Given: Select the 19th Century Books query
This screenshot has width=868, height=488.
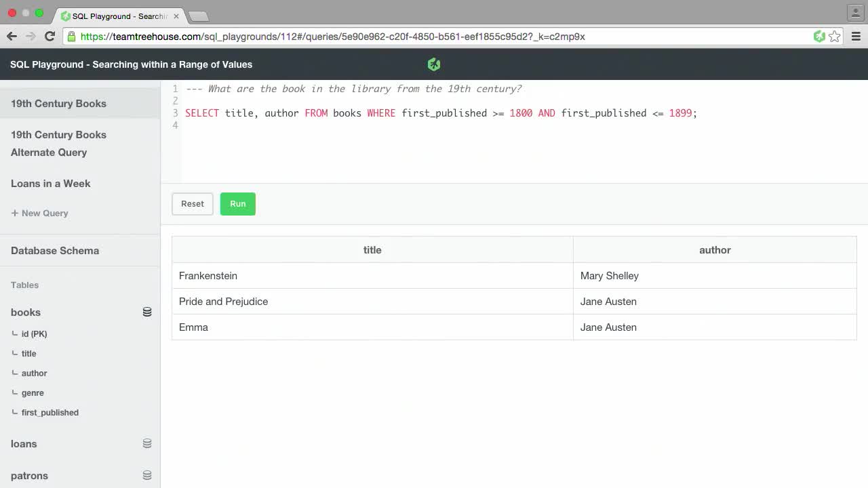Looking at the screenshot, I should point(58,104).
